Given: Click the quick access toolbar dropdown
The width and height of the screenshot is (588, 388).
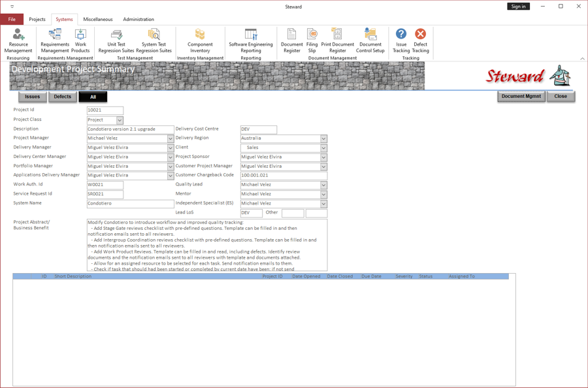Looking at the screenshot, I should point(12,7).
